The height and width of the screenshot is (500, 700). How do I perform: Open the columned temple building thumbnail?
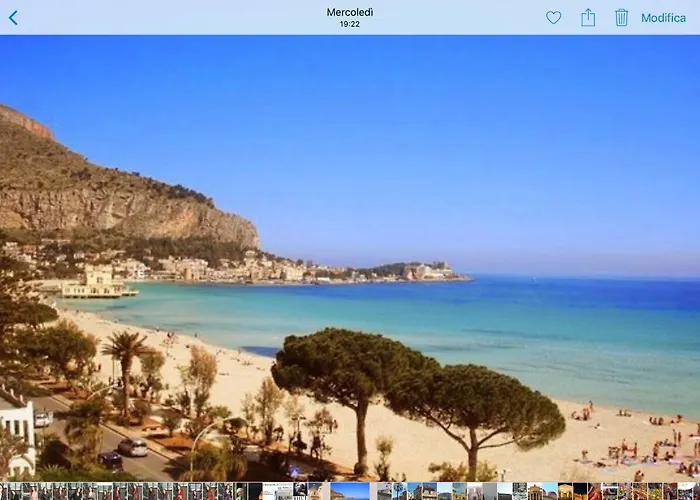point(535,491)
